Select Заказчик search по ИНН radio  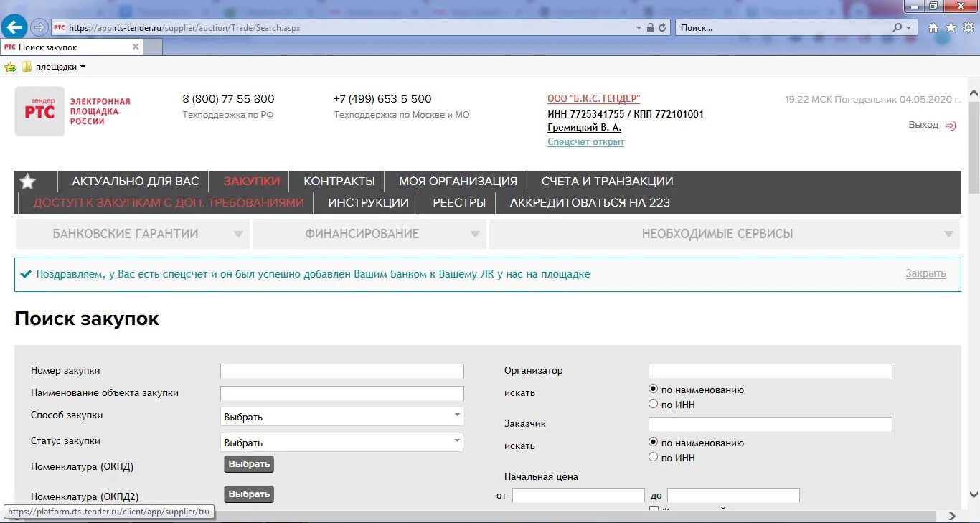pyautogui.click(x=653, y=457)
